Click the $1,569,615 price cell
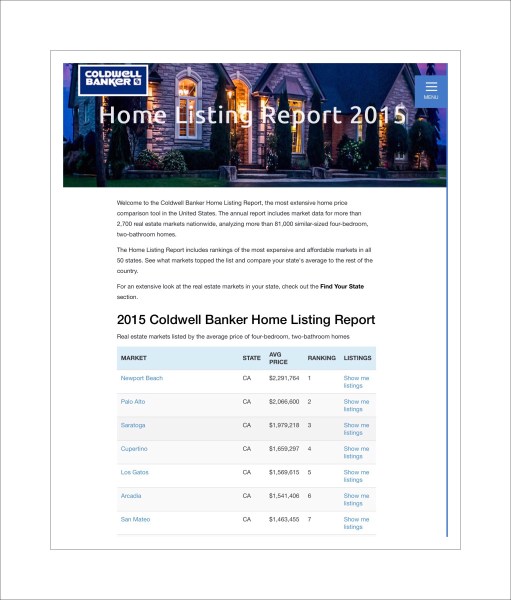This screenshot has width=511, height=600. pos(284,472)
